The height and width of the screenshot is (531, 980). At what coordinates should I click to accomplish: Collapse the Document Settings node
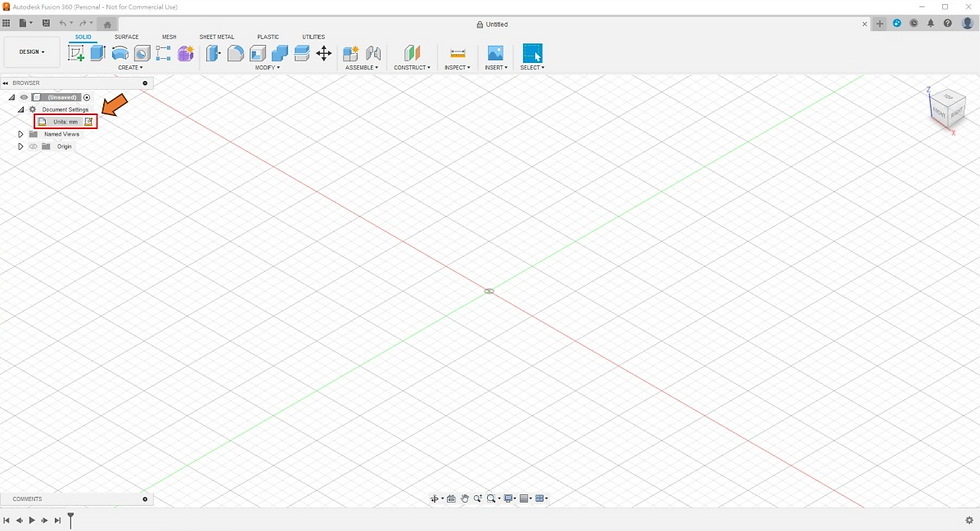[x=21, y=109]
